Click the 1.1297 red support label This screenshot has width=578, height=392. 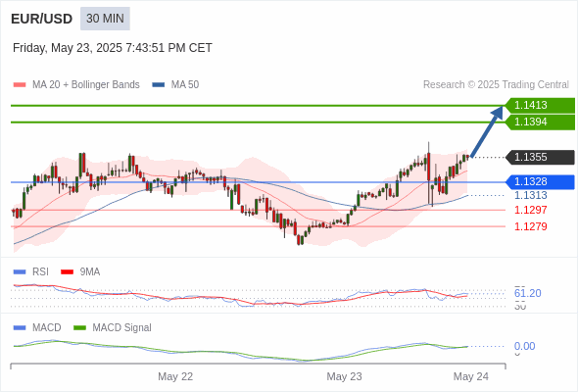tap(530, 210)
